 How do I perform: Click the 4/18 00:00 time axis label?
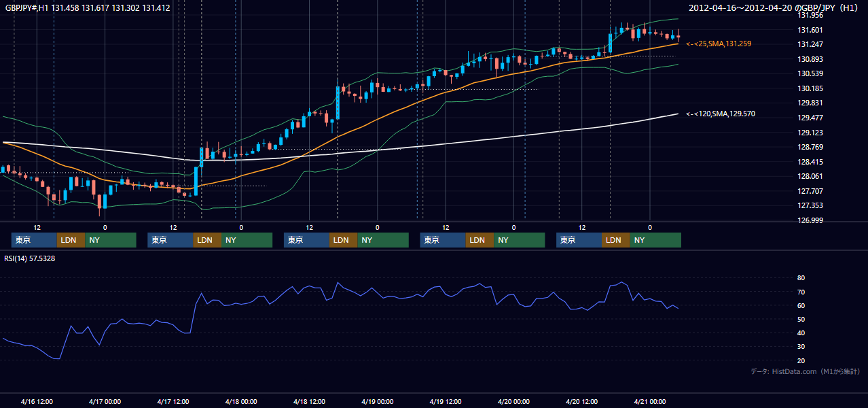(x=241, y=401)
